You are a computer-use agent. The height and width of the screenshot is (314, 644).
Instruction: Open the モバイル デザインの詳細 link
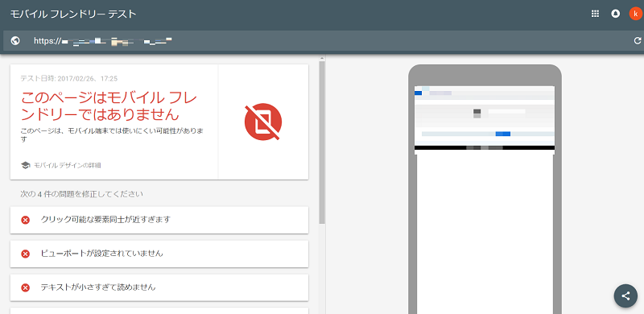click(68, 165)
